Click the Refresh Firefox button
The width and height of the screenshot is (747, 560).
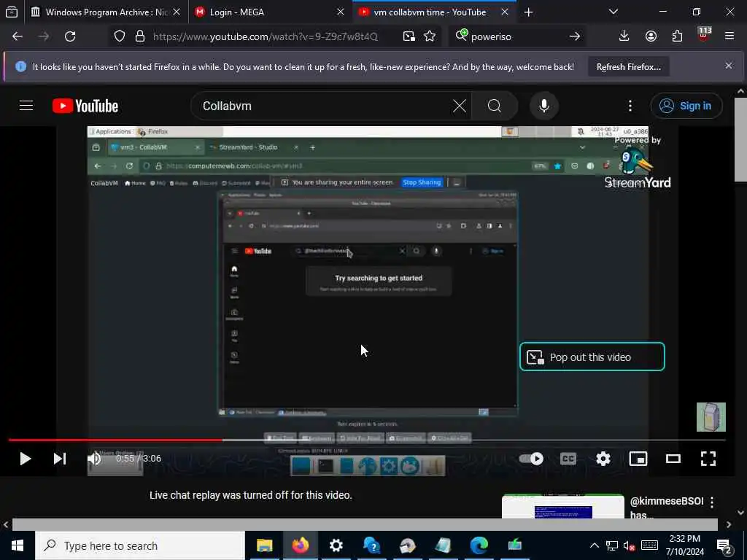(628, 67)
